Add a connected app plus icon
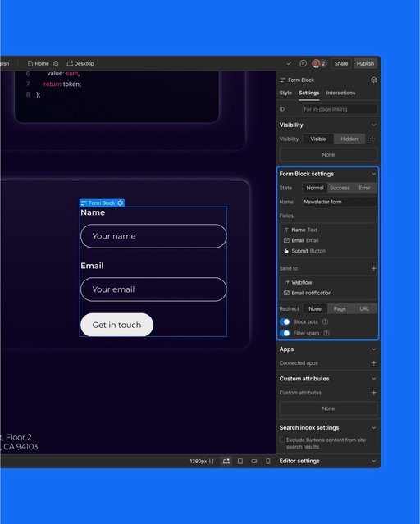Viewport: 420px width, 524px height. 374,363
